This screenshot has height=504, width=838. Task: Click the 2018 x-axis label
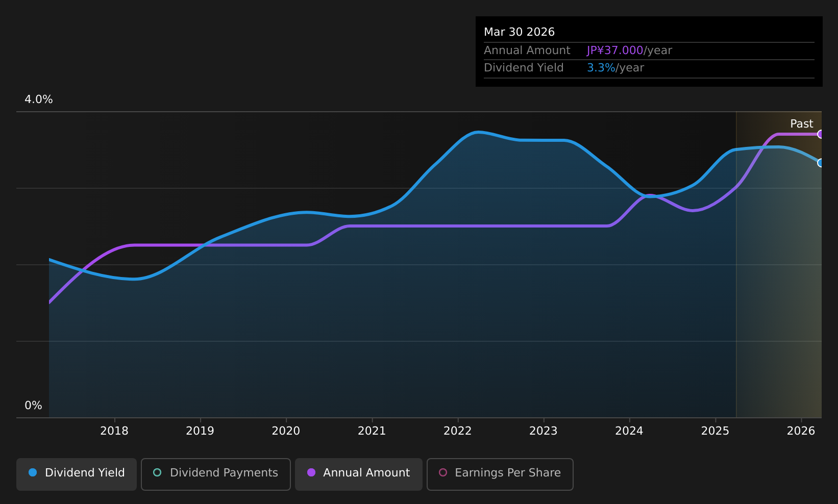click(x=114, y=431)
